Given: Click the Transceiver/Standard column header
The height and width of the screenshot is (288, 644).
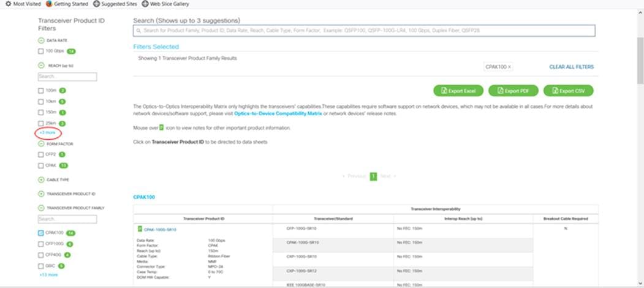Looking at the screenshot, I should [x=333, y=219].
